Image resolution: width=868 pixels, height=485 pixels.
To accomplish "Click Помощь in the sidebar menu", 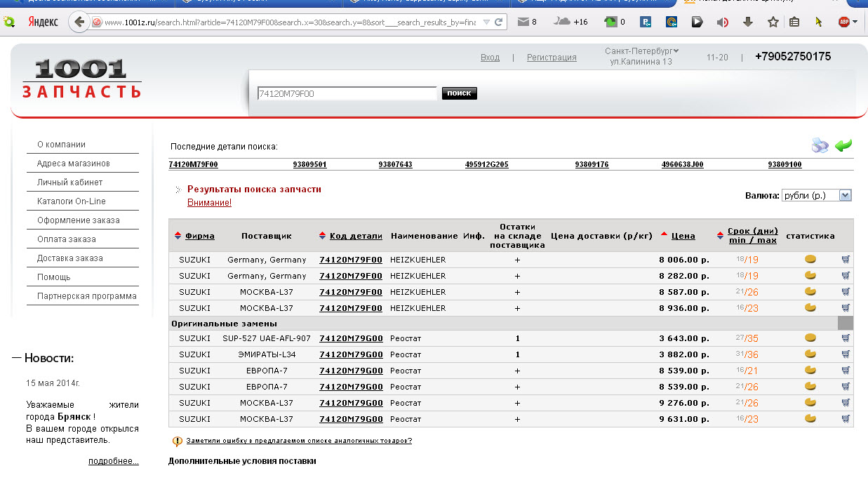I will pyautogui.click(x=53, y=277).
